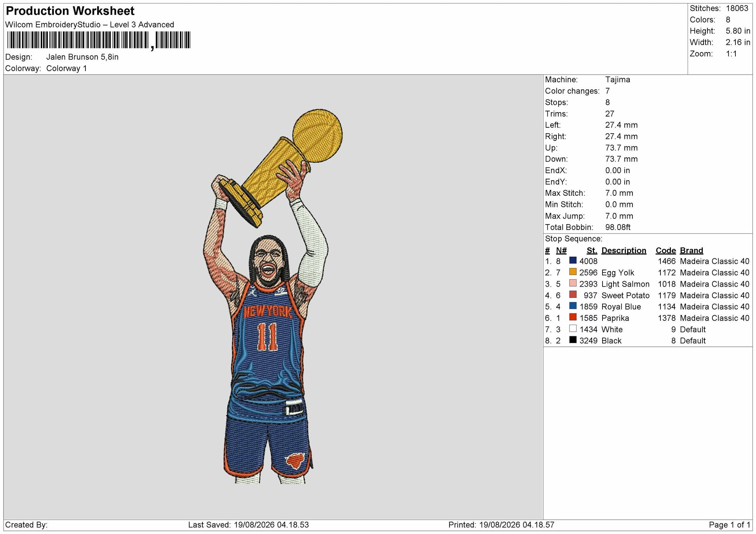Select the "Right:" measurement label

[x=556, y=136]
